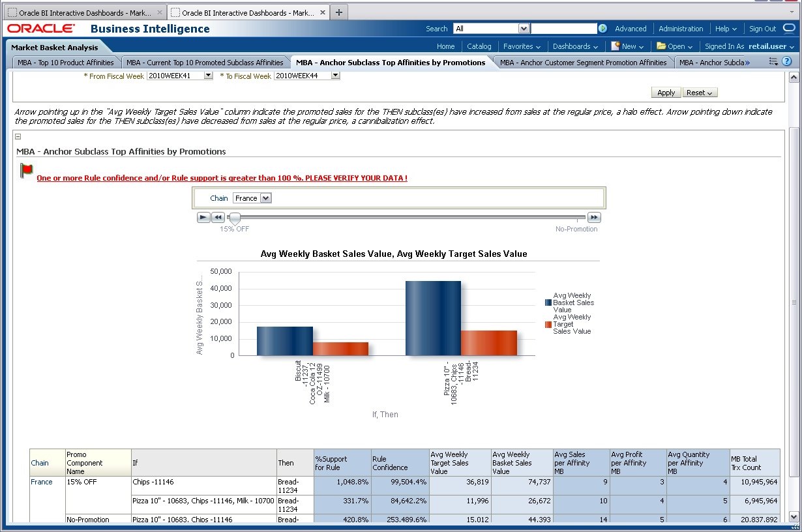Click the promotion level slider thumb
The height and width of the screenshot is (532, 802).
(x=234, y=218)
